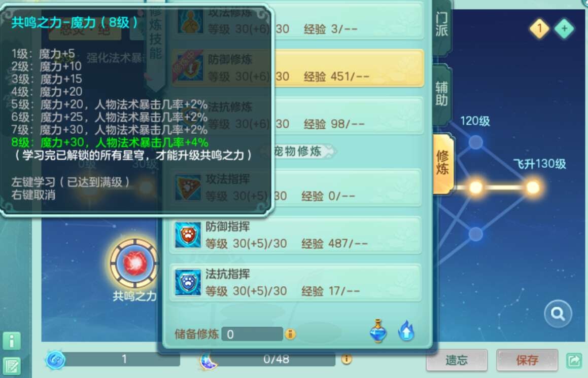Screen dimensions: 588x378
Task: Click the 保存 button
Action: (527, 360)
